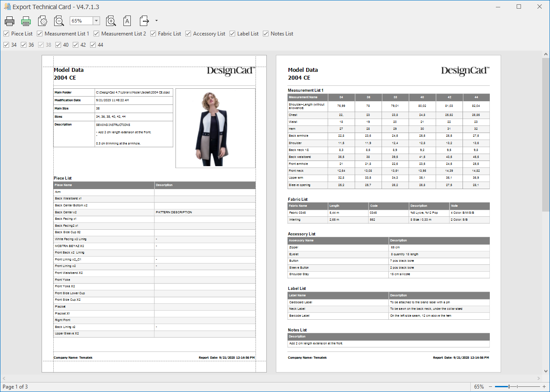Click the jacket model thumbnail image
This screenshot has height=392, width=550.
pos(215,129)
